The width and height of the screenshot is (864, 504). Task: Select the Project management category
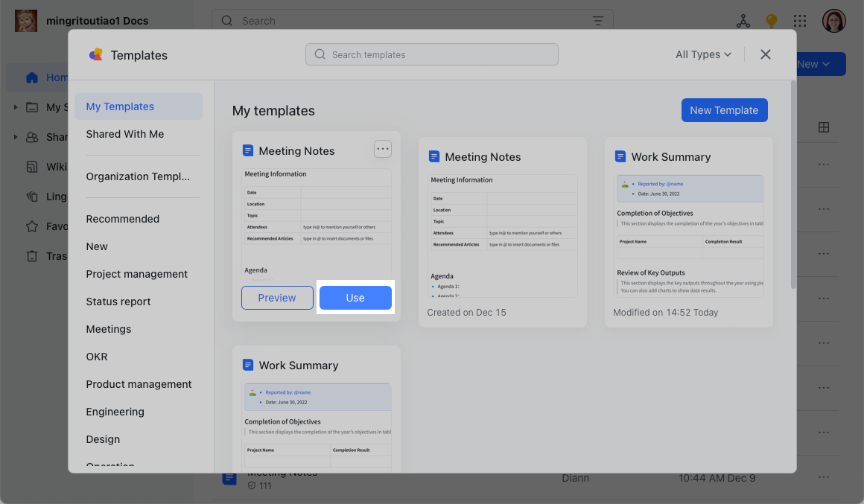click(x=137, y=274)
